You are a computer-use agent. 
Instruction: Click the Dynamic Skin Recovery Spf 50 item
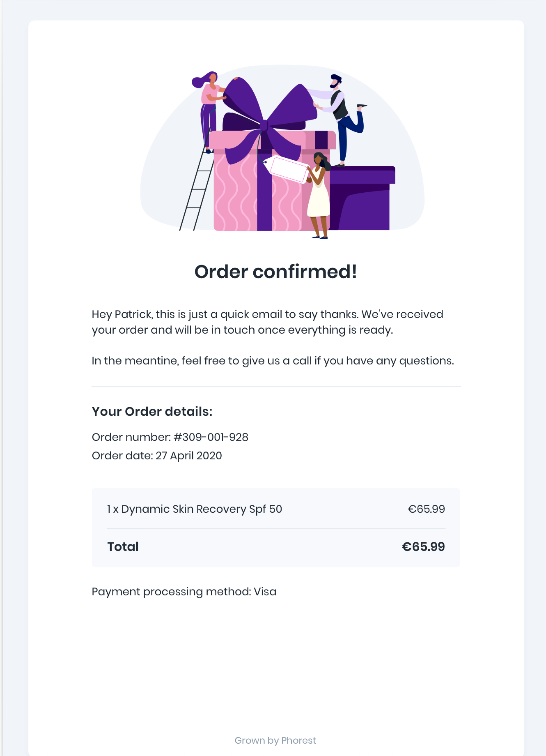point(195,509)
